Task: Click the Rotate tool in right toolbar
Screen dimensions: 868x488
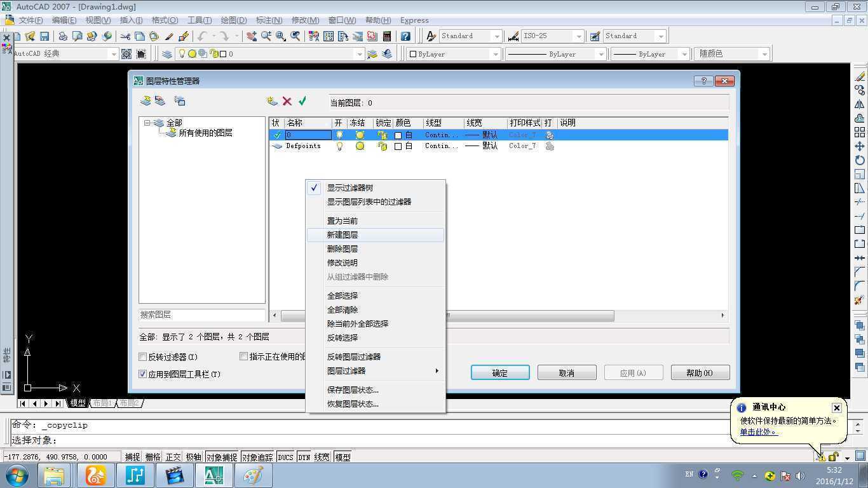Action: click(x=860, y=160)
